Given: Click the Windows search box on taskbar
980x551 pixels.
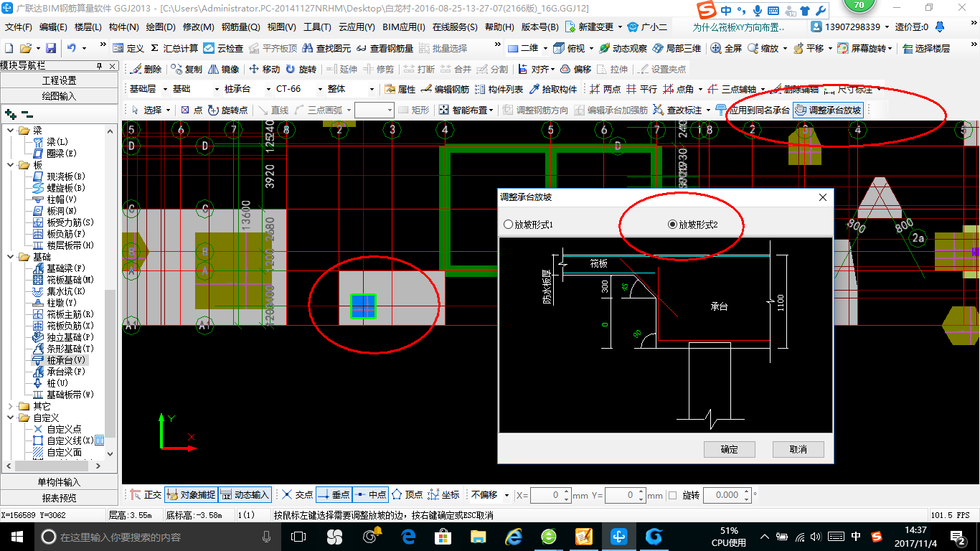Looking at the screenshot, I should click(159, 537).
